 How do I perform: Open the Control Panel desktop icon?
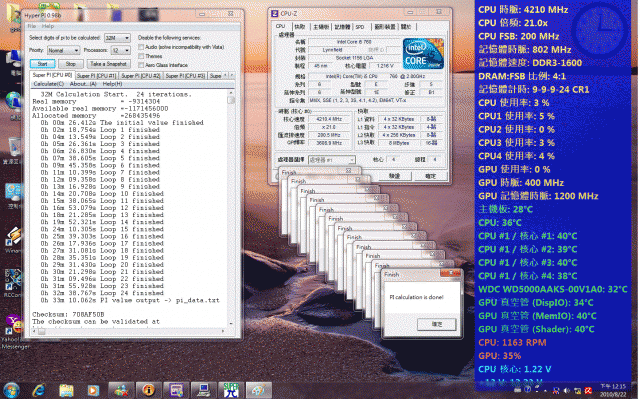tap(14, 195)
